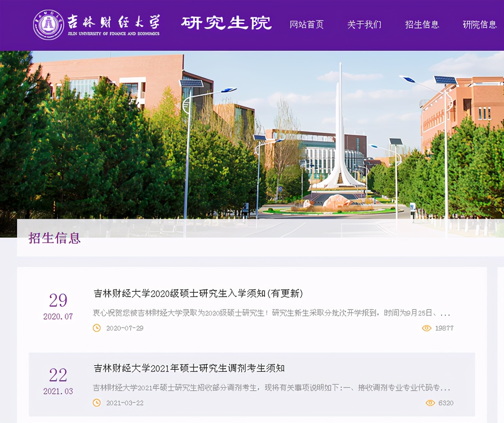Viewport: 504px width, 423px height.
Task: Open the 网站首页 navigation item
Action: 307,24
